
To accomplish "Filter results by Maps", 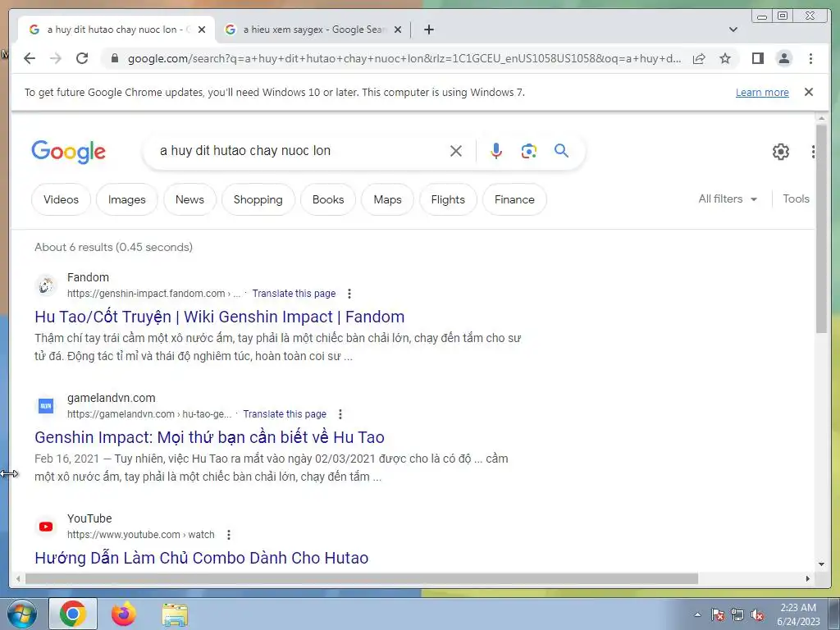I will click(387, 199).
